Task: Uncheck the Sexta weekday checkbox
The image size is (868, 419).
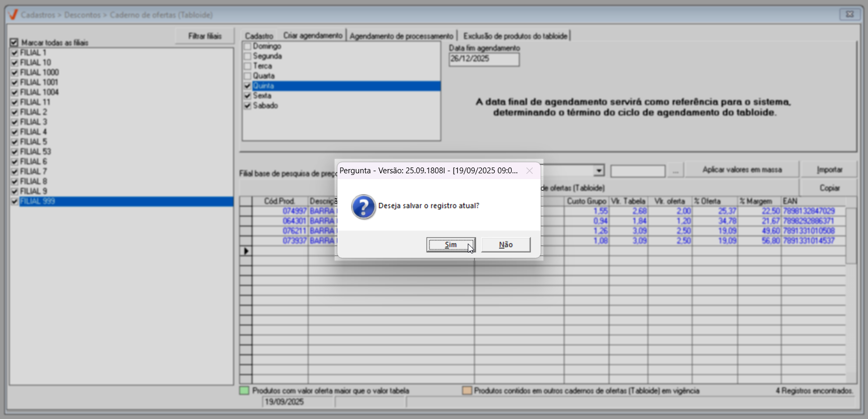Action: (x=247, y=96)
